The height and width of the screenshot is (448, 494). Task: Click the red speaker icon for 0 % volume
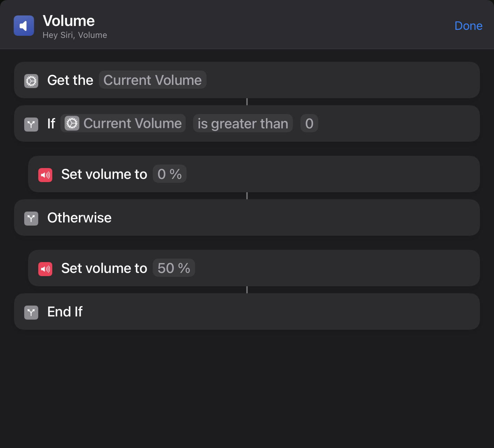click(45, 175)
